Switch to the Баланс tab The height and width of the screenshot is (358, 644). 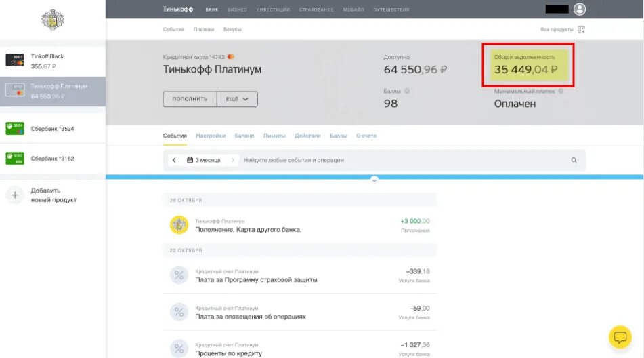[x=244, y=136]
